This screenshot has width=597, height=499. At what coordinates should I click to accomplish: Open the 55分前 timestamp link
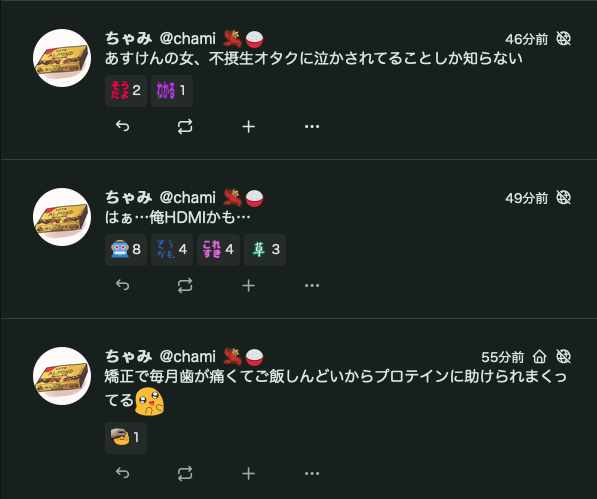(x=503, y=357)
